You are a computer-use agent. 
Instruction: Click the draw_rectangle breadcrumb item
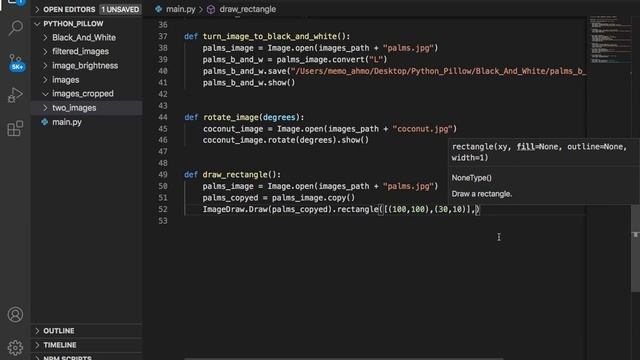(x=248, y=9)
